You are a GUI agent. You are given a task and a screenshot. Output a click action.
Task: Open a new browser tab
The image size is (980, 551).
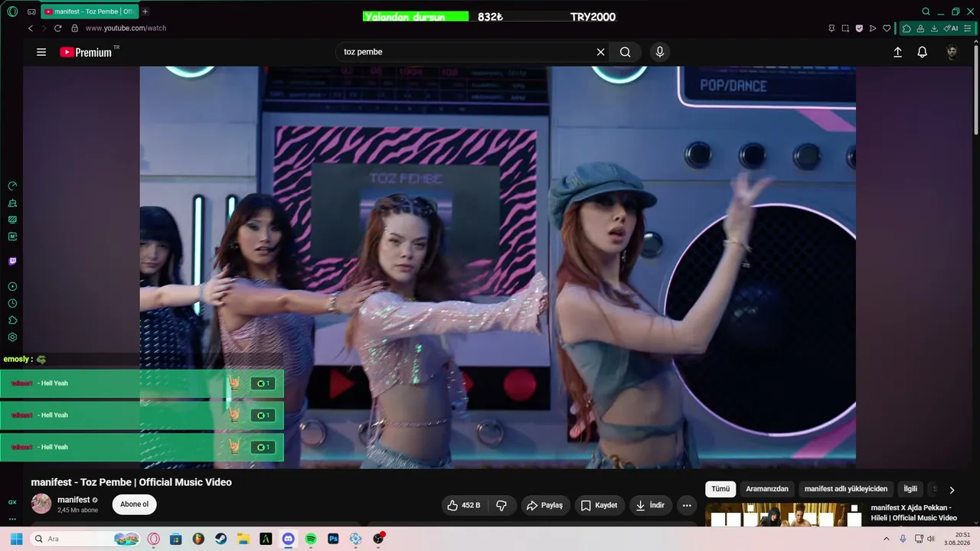(x=145, y=11)
